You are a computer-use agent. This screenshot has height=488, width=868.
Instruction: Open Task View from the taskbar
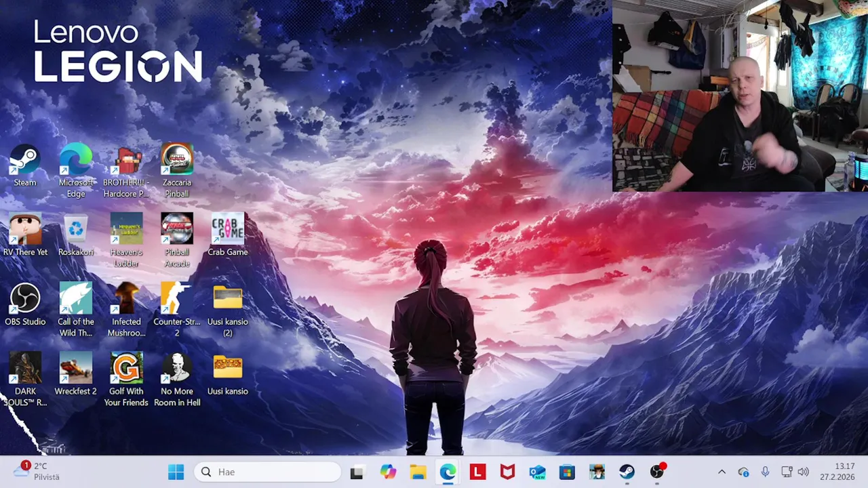point(357,472)
